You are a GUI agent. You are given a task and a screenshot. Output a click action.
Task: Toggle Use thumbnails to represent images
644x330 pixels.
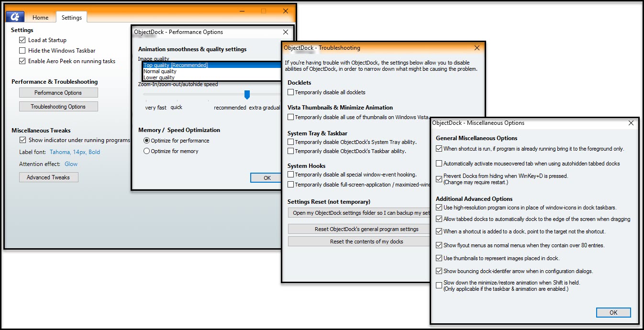tap(439, 258)
